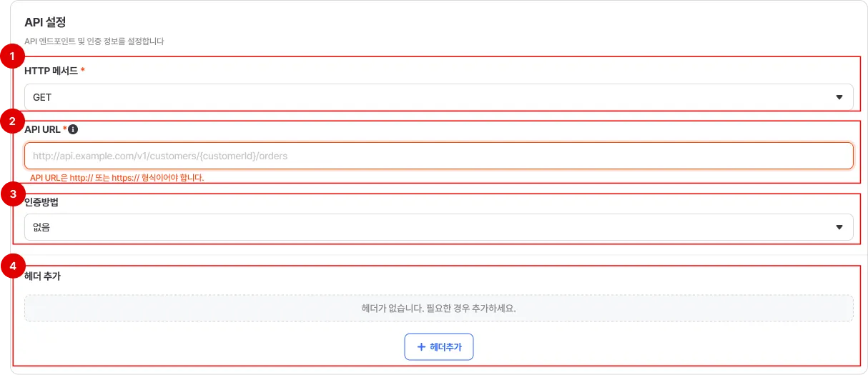This screenshot has height=375, width=868.
Task: Click the API URL field label
Action: pos(42,130)
